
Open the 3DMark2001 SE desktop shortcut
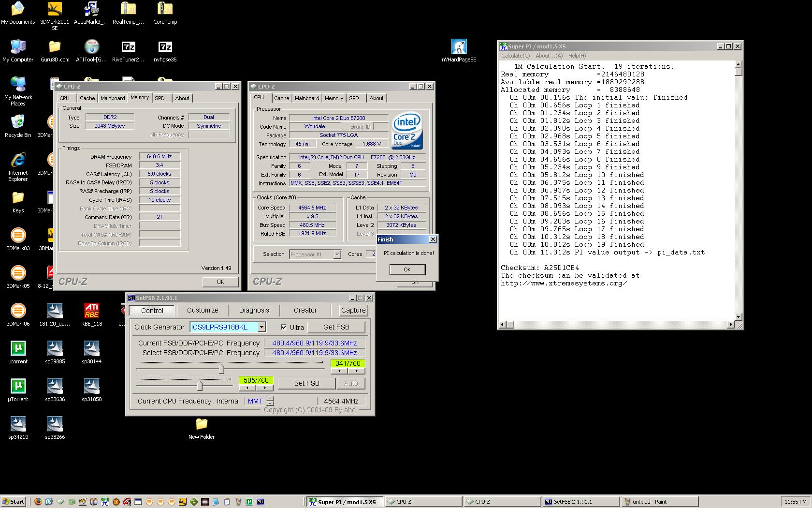pos(55,15)
